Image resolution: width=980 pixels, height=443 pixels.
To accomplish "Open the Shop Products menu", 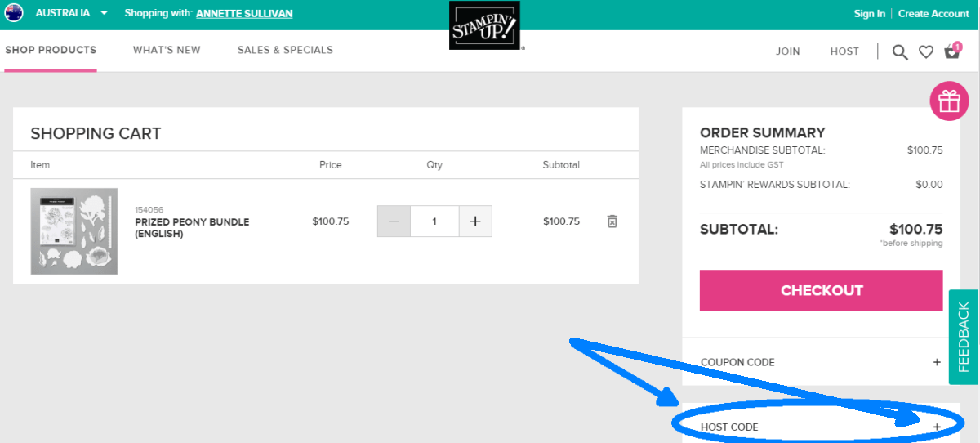I will [x=51, y=50].
